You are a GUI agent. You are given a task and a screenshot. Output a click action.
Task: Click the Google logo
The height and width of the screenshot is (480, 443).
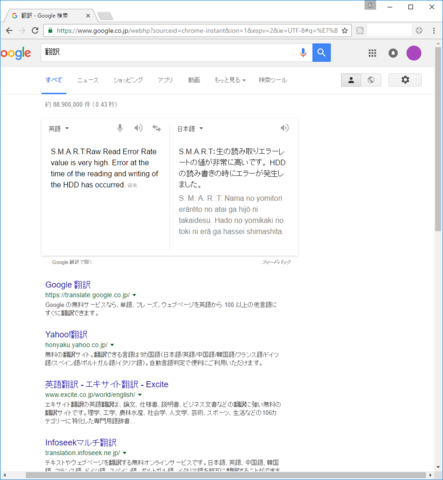click(x=16, y=53)
